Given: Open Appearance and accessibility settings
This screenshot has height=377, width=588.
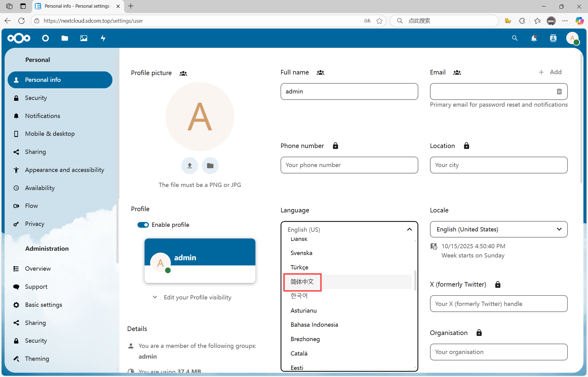Looking at the screenshot, I should (x=64, y=170).
